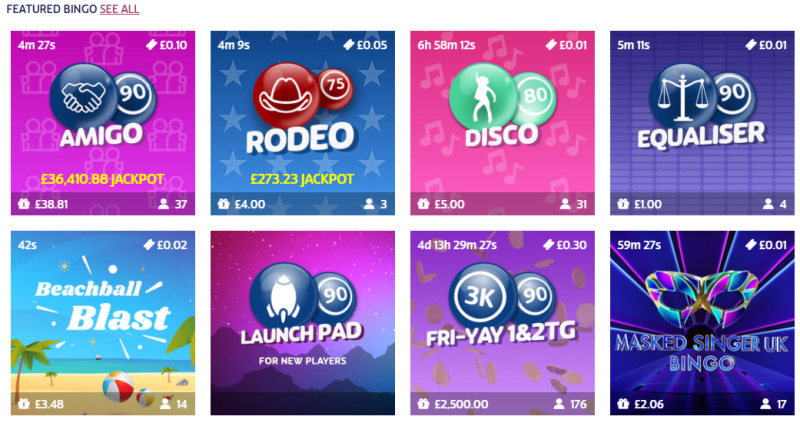Click the colorful mask on Masked Singer tile
Viewport: 800px width, 423px height.
(702, 295)
